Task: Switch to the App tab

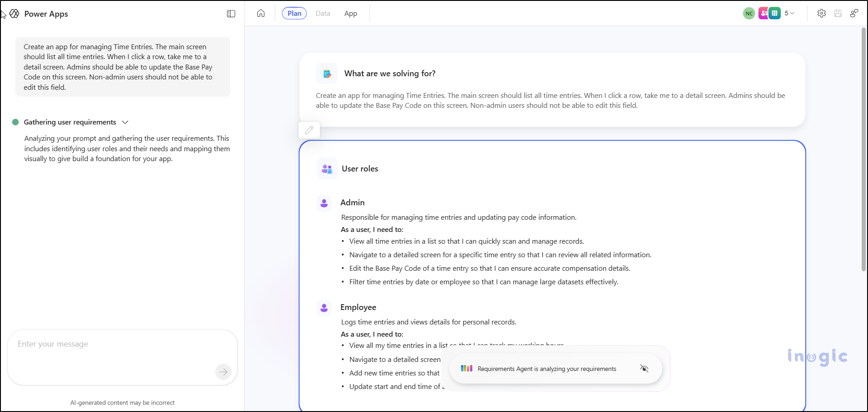Action: tap(351, 13)
